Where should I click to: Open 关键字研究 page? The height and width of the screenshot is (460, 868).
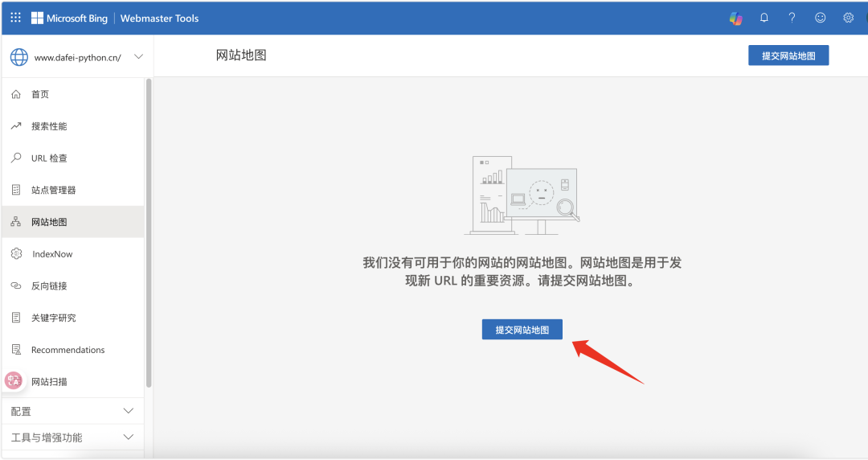click(x=73, y=318)
